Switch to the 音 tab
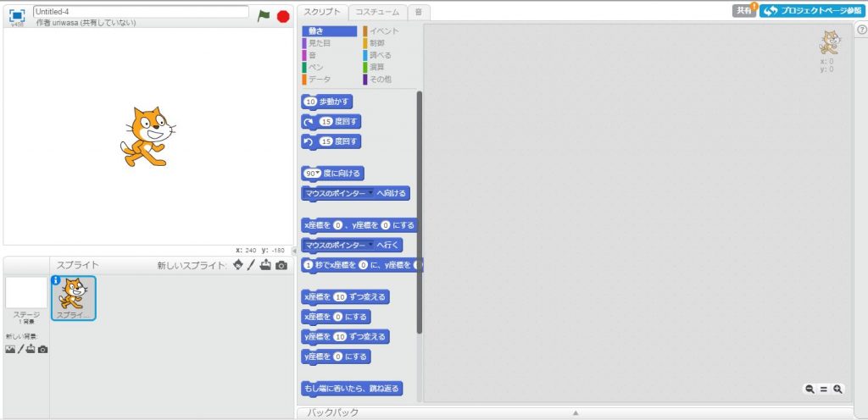 (418, 12)
